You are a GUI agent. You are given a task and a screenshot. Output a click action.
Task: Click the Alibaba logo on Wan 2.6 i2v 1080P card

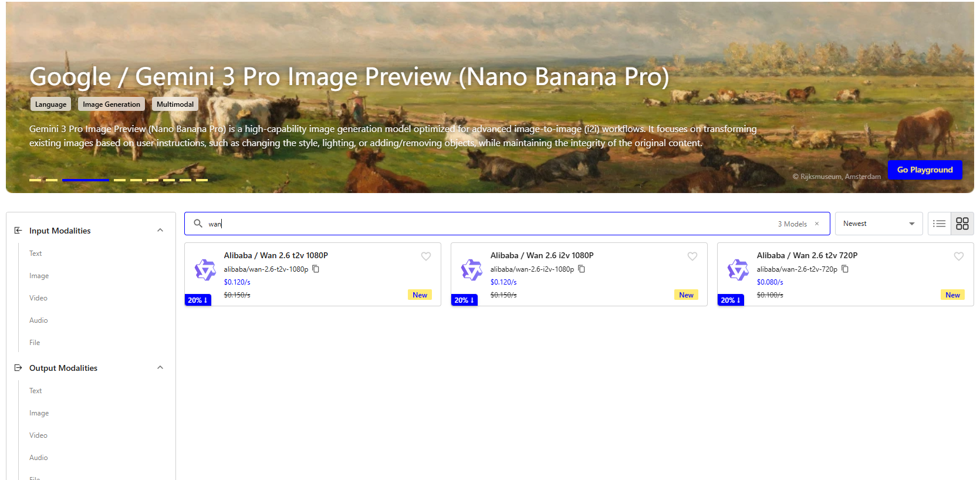(x=472, y=269)
